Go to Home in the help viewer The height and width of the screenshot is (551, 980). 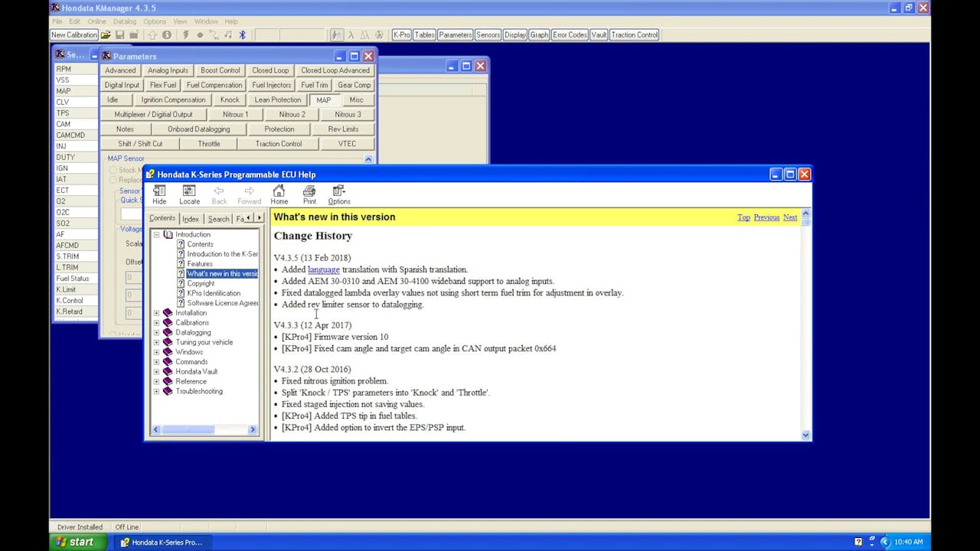(x=279, y=194)
